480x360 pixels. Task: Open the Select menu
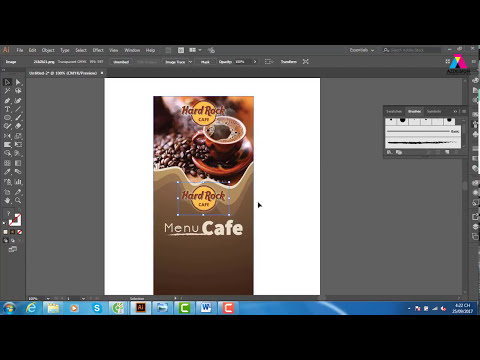tap(81, 50)
